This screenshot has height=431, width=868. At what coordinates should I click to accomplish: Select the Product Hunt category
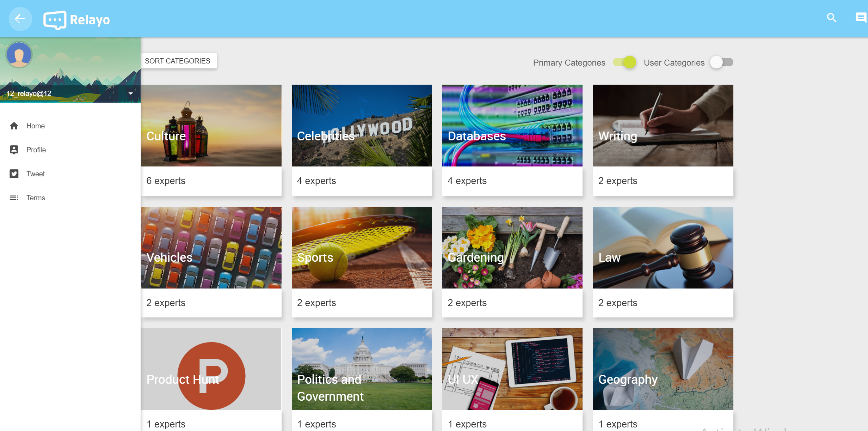click(211, 380)
